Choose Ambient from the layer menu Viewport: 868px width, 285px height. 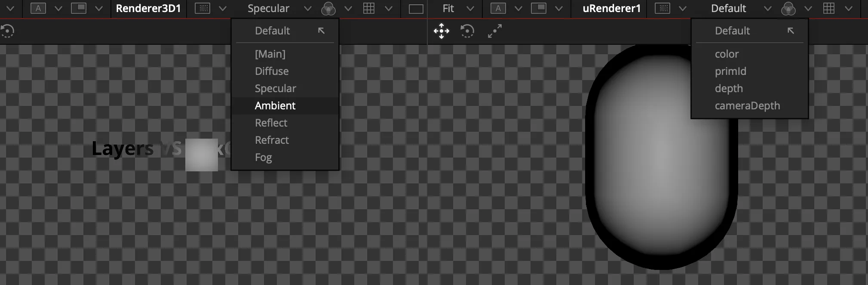click(x=275, y=106)
